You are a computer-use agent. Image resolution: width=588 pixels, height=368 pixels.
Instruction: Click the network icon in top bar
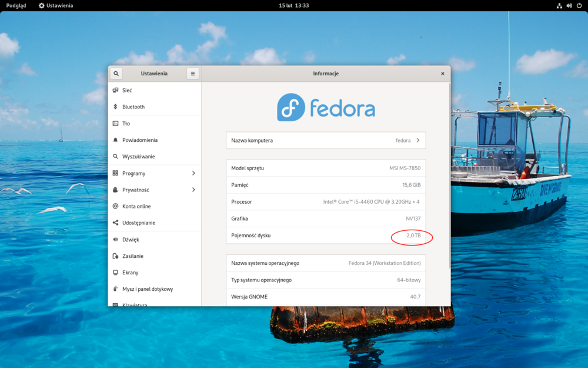click(559, 6)
